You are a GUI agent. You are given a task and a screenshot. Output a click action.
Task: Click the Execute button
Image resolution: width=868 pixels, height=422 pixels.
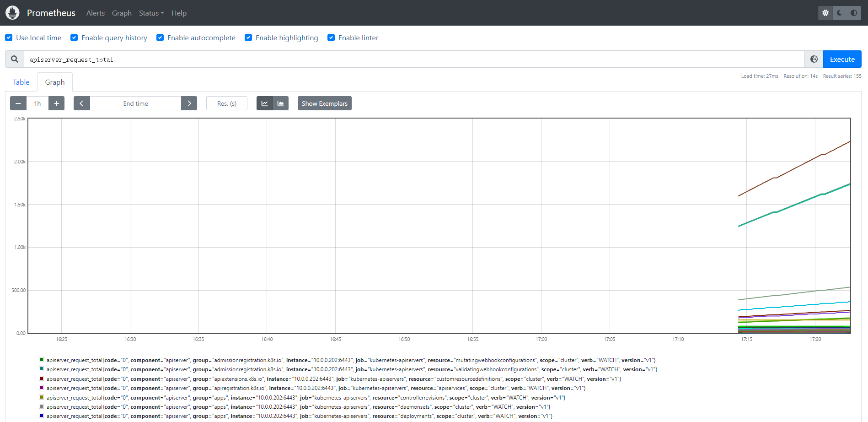click(x=842, y=59)
